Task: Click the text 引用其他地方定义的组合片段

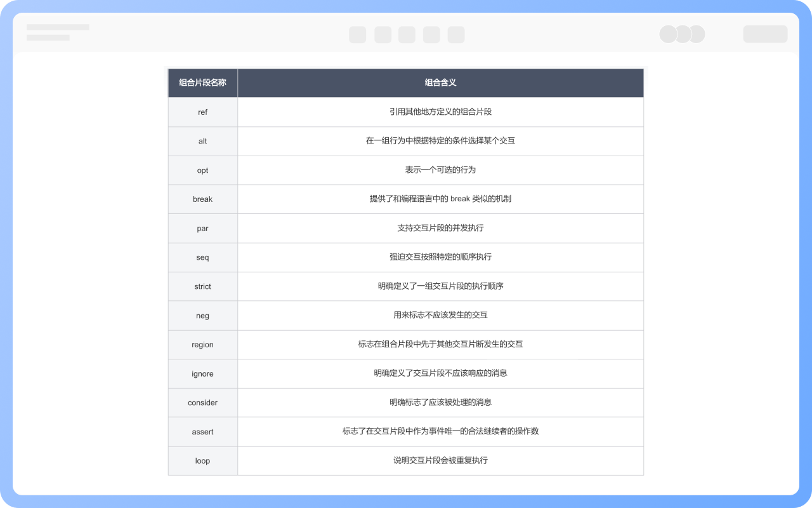Action: click(x=440, y=112)
